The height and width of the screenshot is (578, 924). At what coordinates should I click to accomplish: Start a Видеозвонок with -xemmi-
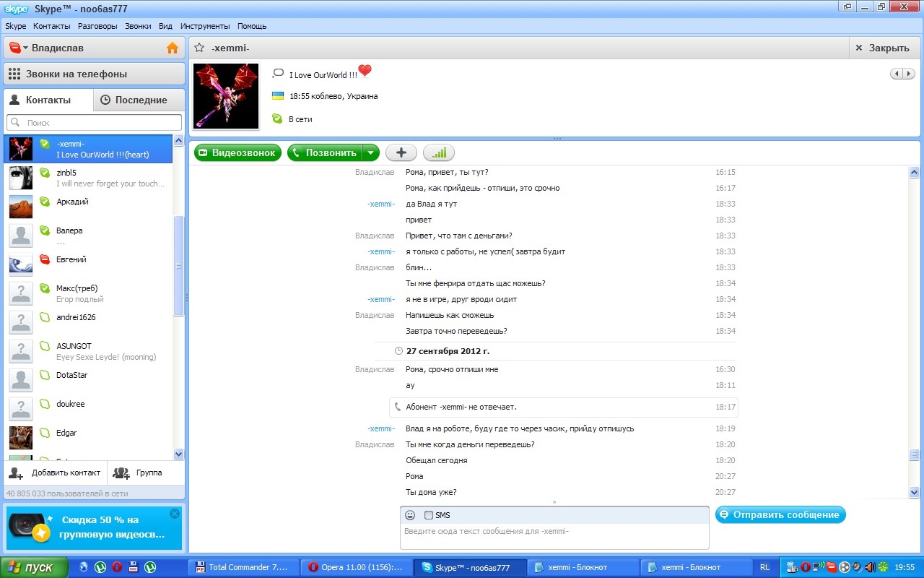tap(237, 152)
